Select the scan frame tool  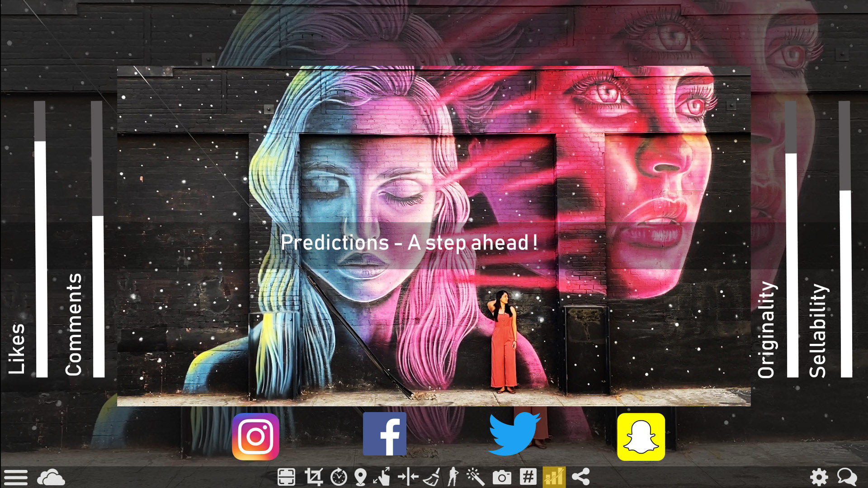click(x=286, y=477)
